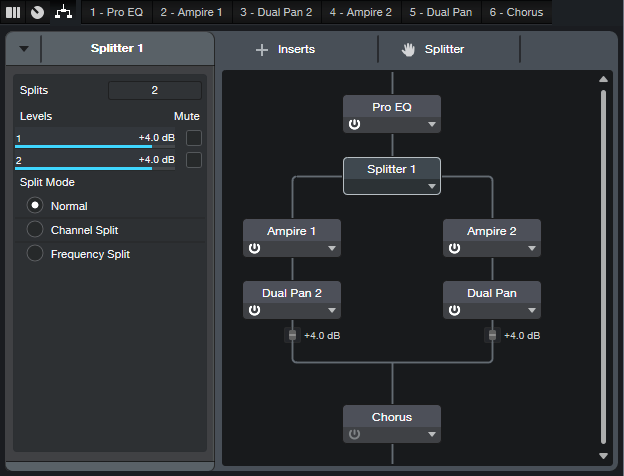Click the Inserts button

296,49
